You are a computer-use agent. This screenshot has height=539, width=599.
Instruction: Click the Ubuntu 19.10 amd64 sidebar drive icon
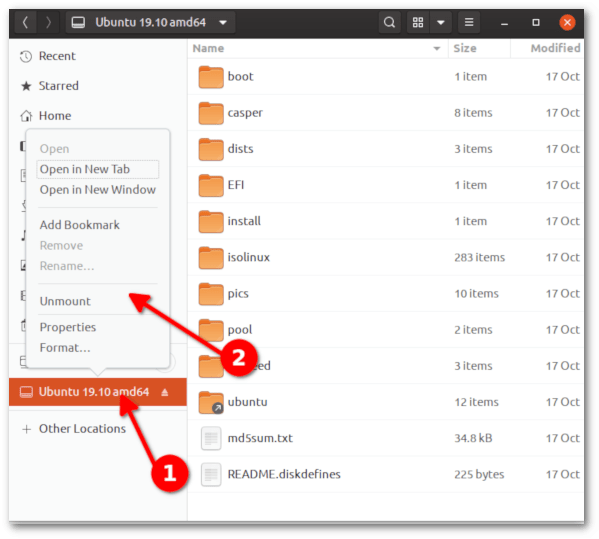pos(26,392)
